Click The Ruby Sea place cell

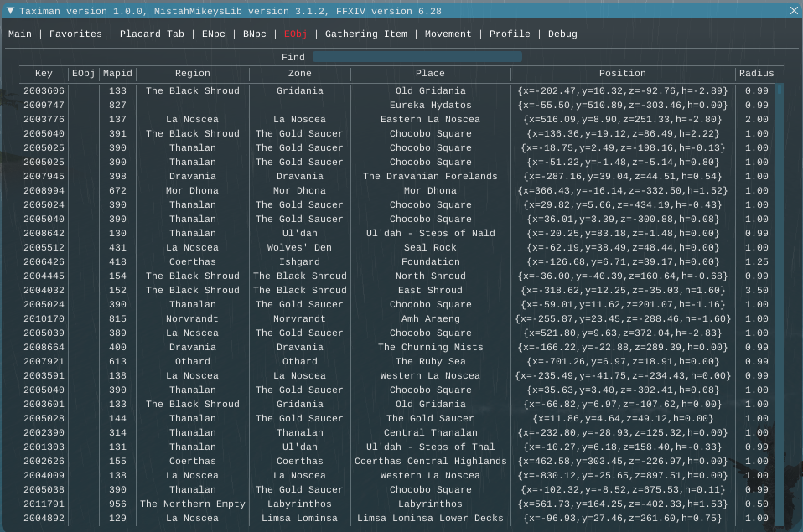point(430,361)
